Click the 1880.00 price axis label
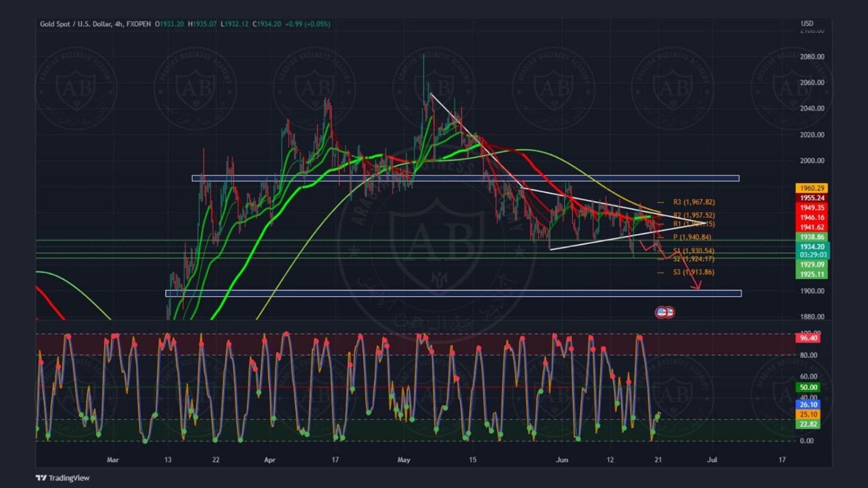 812,317
